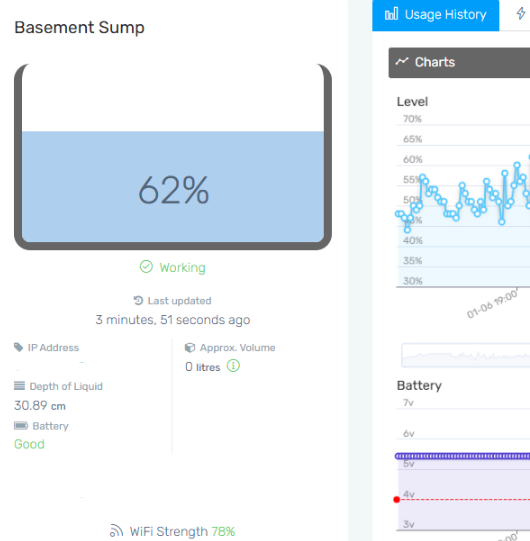Click the WiFi Strength 78% value
530x541 pixels.
pos(223,531)
